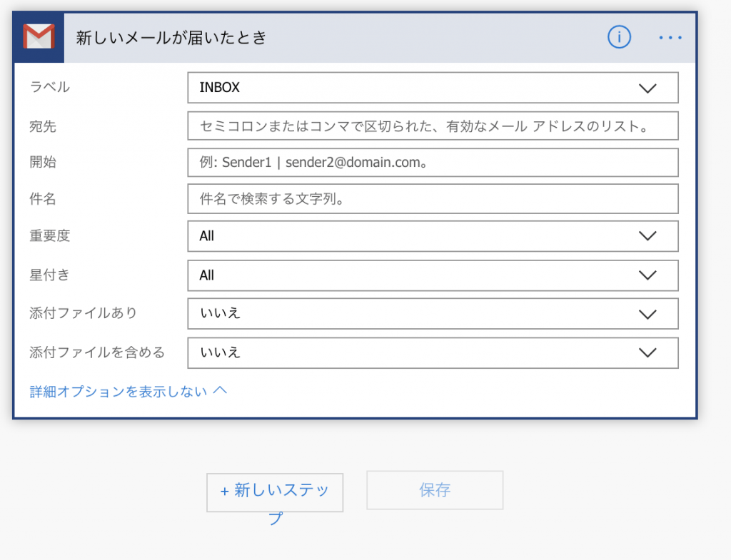Click into the 宛先 email address field
Screen dimensions: 731x560
point(432,126)
